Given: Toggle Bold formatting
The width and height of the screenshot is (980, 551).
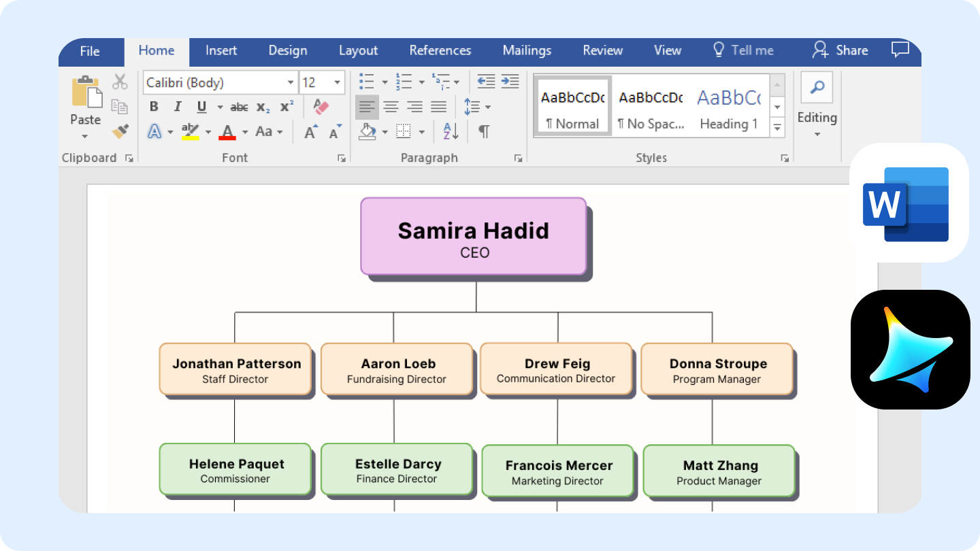Looking at the screenshot, I should point(153,106).
